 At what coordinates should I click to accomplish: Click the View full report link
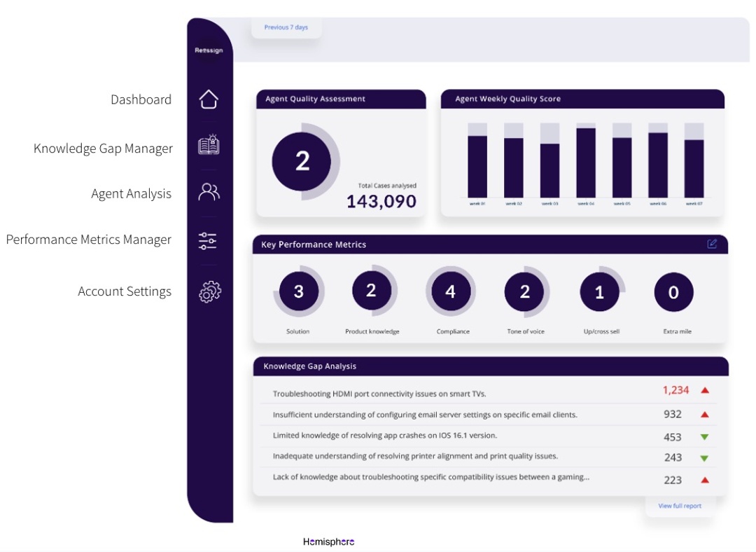pos(679,506)
